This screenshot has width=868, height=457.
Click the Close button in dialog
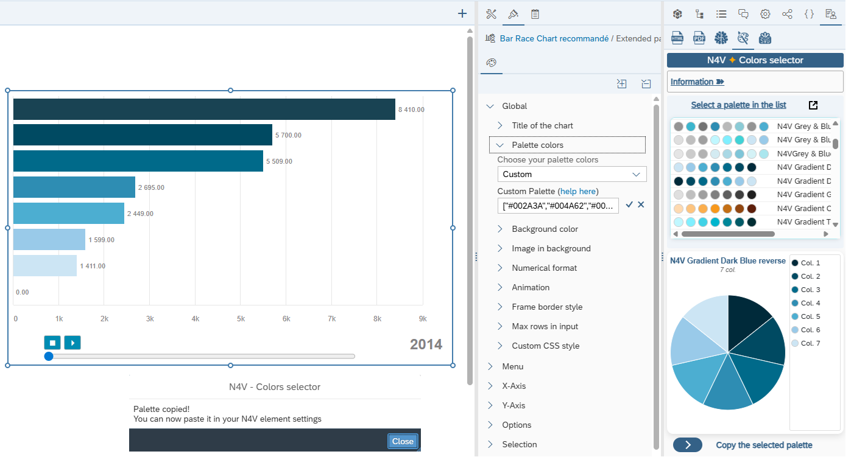pyautogui.click(x=403, y=442)
